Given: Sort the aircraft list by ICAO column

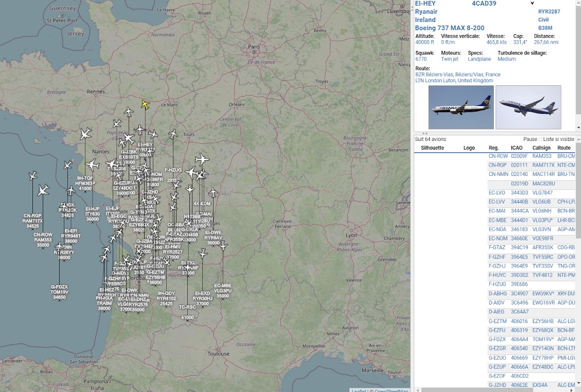Looking at the screenshot, I should [517, 148].
